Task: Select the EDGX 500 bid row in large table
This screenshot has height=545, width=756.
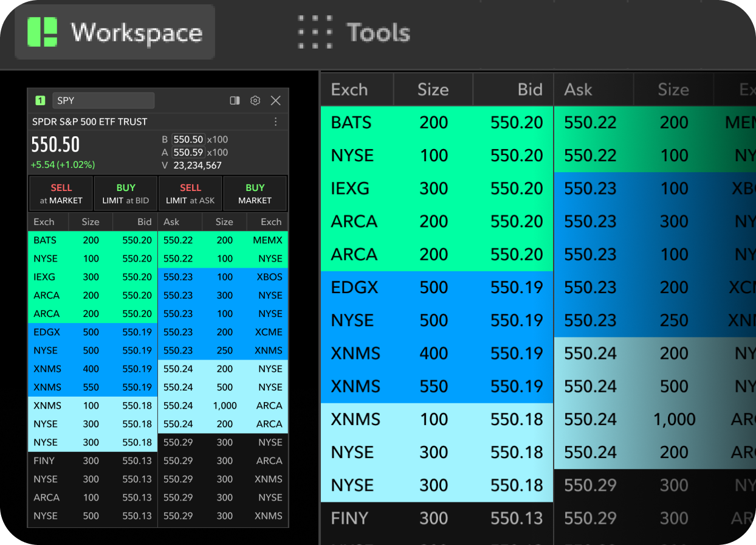Action: point(436,287)
